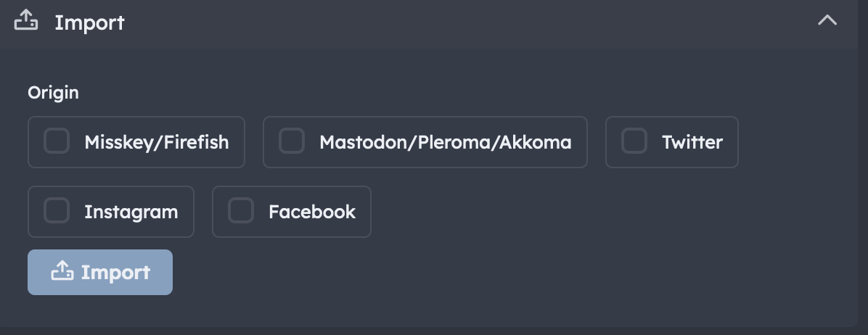This screenshot has height=335, width=868.
Task: Check the Twitter origin box
Action: point(634,141)
